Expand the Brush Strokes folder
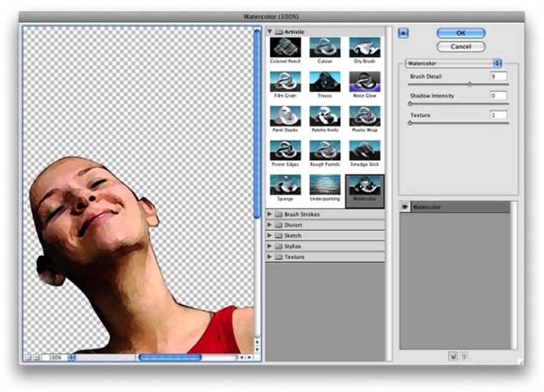 (270, 214)
